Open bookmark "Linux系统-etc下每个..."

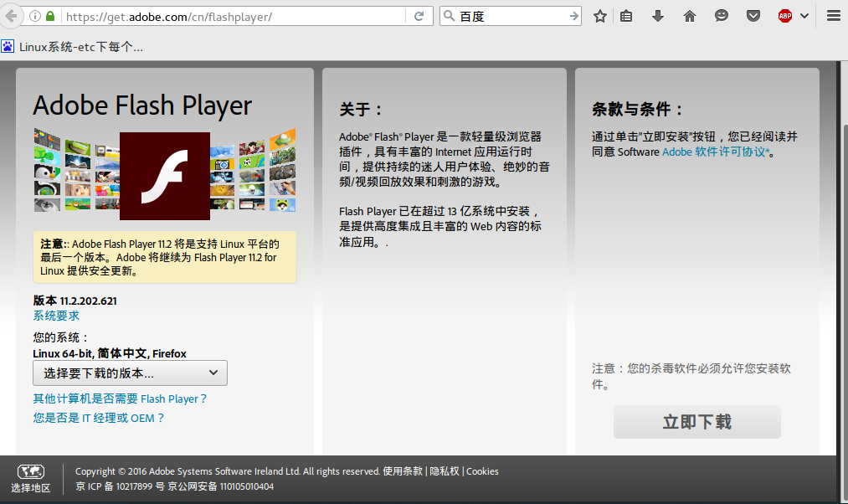click(x=73, y=47)
